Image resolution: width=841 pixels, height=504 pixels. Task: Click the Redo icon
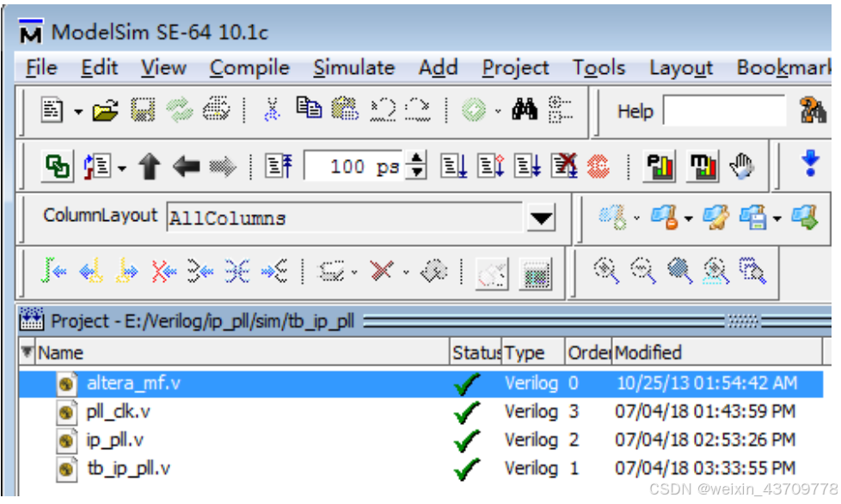pyautogui.click(x=419, y=110)
